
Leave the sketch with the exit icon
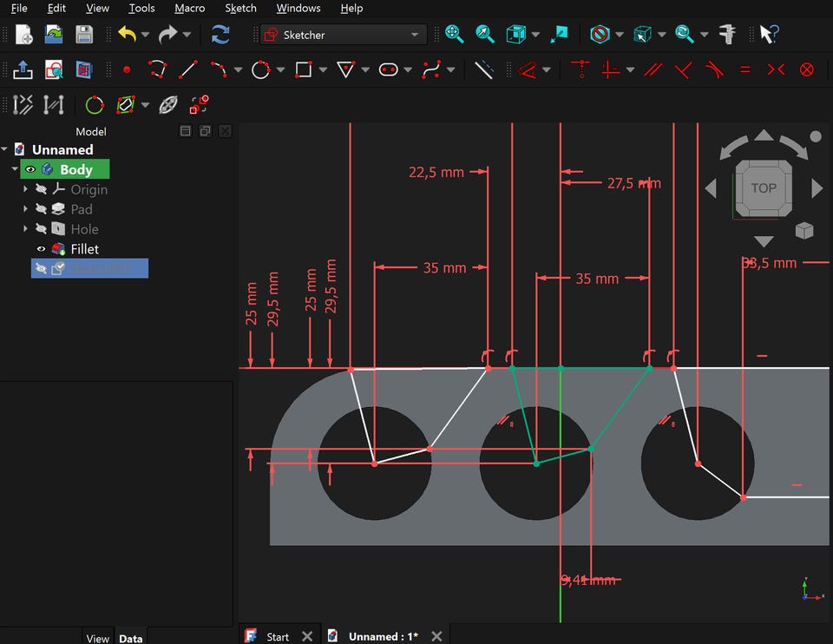tap(23, 69)
